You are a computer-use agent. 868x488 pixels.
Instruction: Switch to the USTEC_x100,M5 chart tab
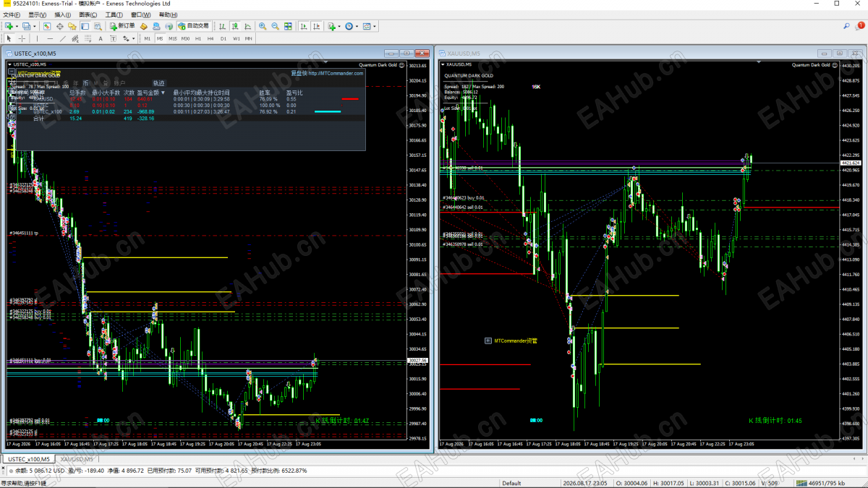pyautogui.click(x=28, y=459)
